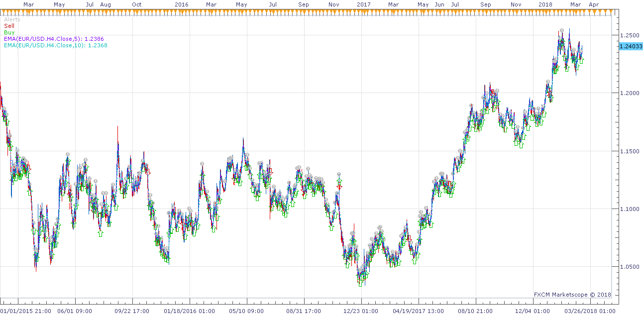Click the 12/04 01:00 date label
Image resolution: width=644 pixels, height=317 pixels.
click(533, 311)
